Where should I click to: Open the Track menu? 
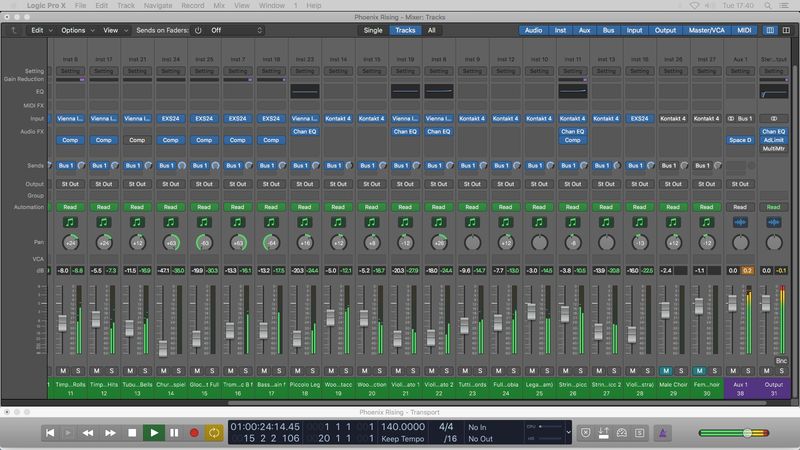click(126, 6)
